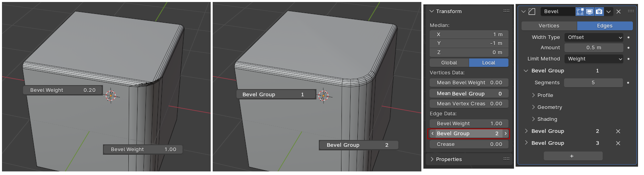Animate Width Type property dot
The height and width of the screenshot is (175, 644).
coord(628,37)
